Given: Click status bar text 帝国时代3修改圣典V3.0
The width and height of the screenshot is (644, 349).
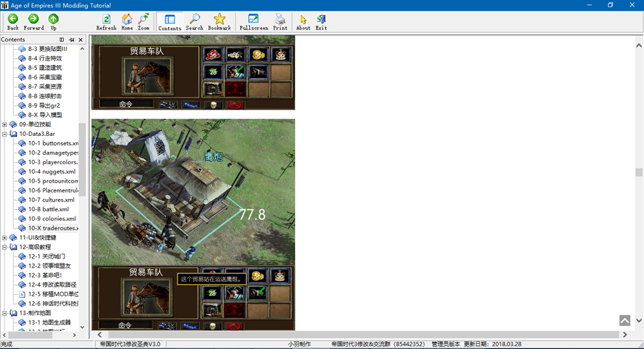Looking at the screenshot, I should pos(130,344).
